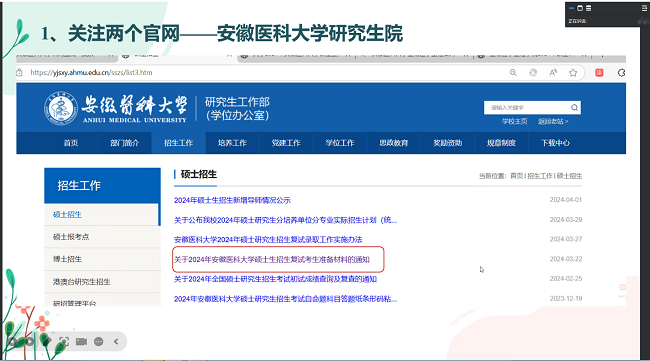Viewport: 650px width, 361px height.
Task: Select 港澳台研究生招生 in the sidebar
Action: coord(102,282)
